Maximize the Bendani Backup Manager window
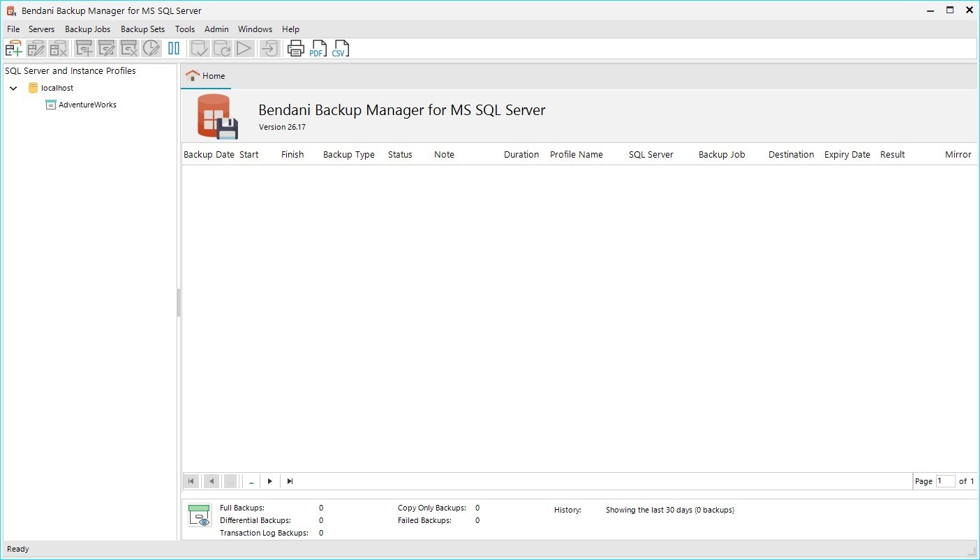The image size is (980, 560). [x=950, y=10]
